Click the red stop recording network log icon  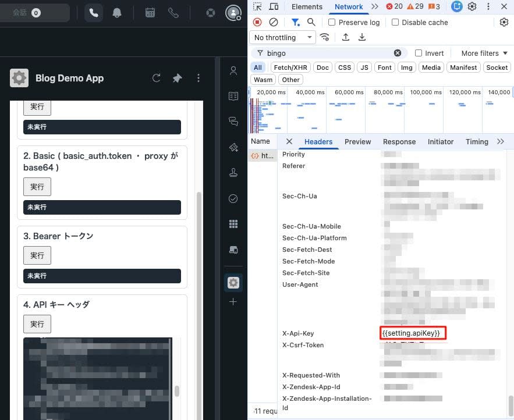[x=257, y=22]
